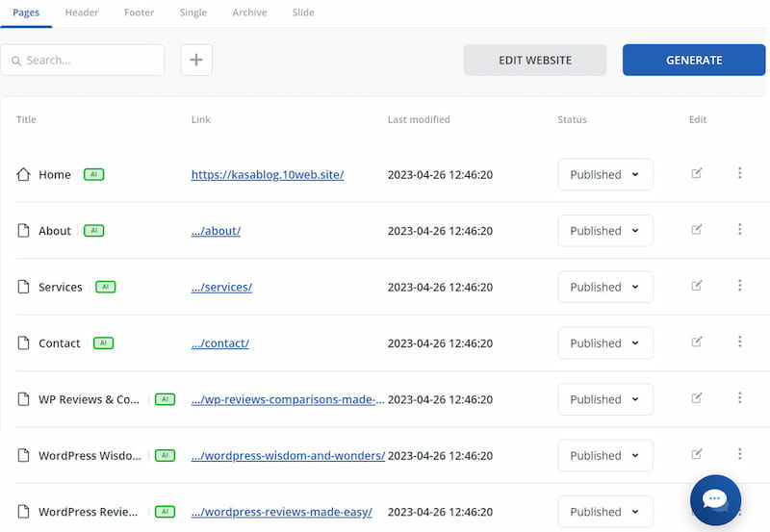Switch to the Pages tab
The image size is (770, 532).
click(x=26, y=13)
